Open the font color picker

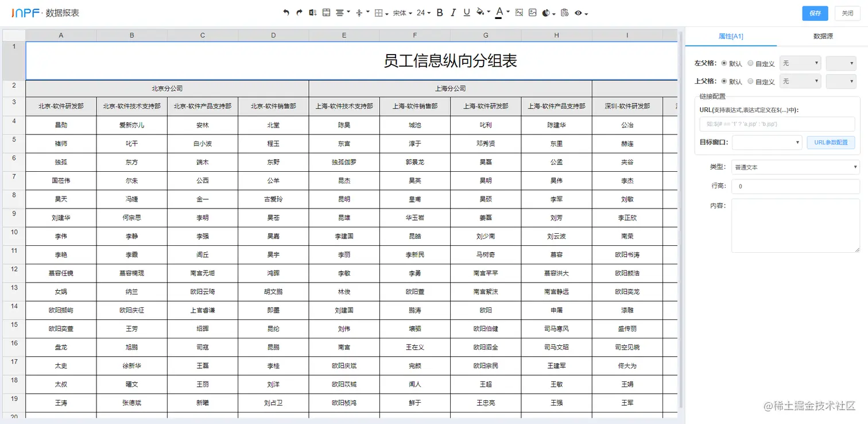coord(499,12)
